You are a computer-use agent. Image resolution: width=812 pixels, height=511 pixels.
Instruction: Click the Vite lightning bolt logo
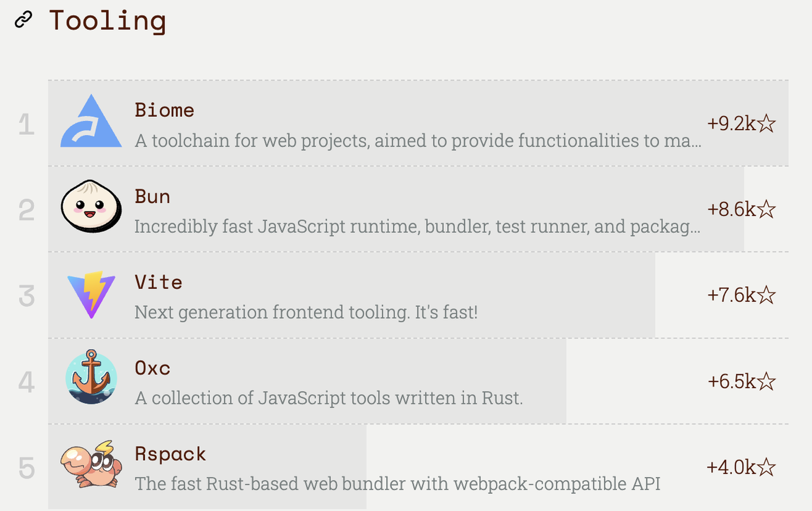pos(91,294)
